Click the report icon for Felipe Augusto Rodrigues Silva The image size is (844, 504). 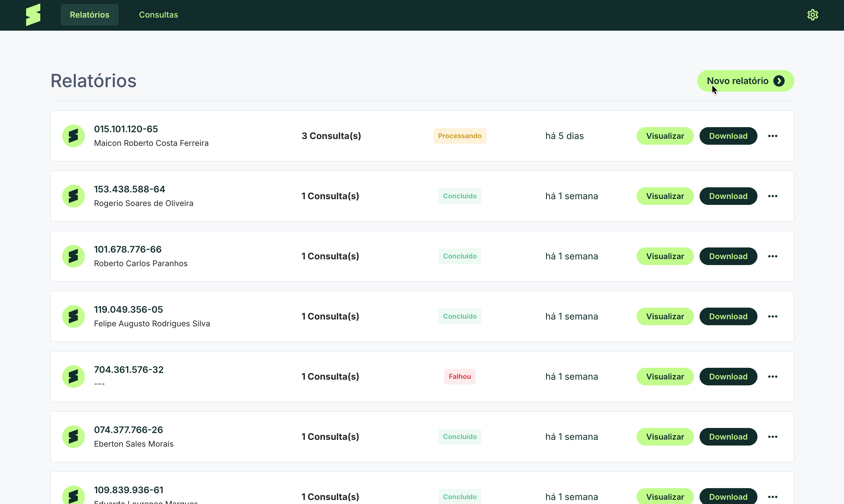click(74, 316)
